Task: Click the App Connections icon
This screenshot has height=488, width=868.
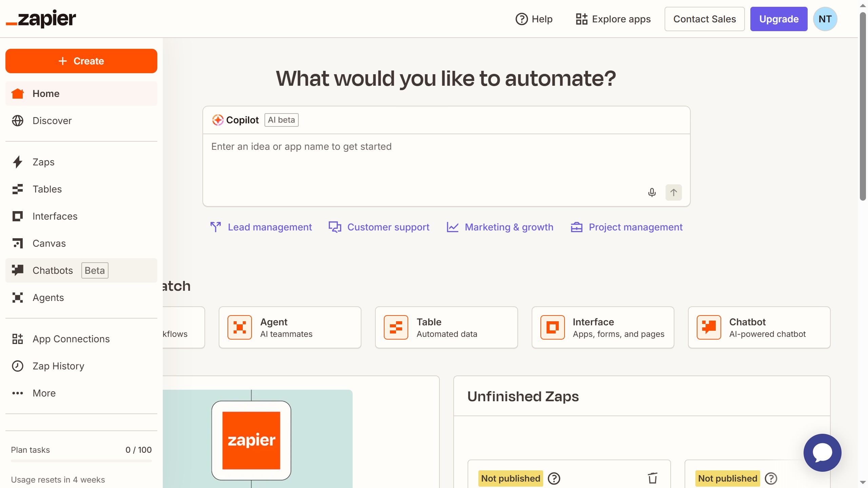Action: click(x=18, y=339)
